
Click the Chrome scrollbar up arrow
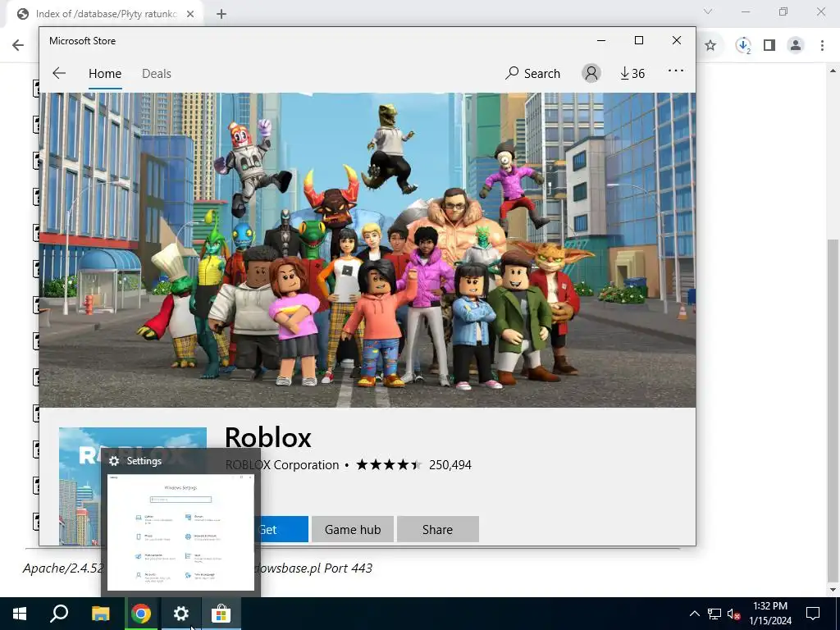(832, 71)
